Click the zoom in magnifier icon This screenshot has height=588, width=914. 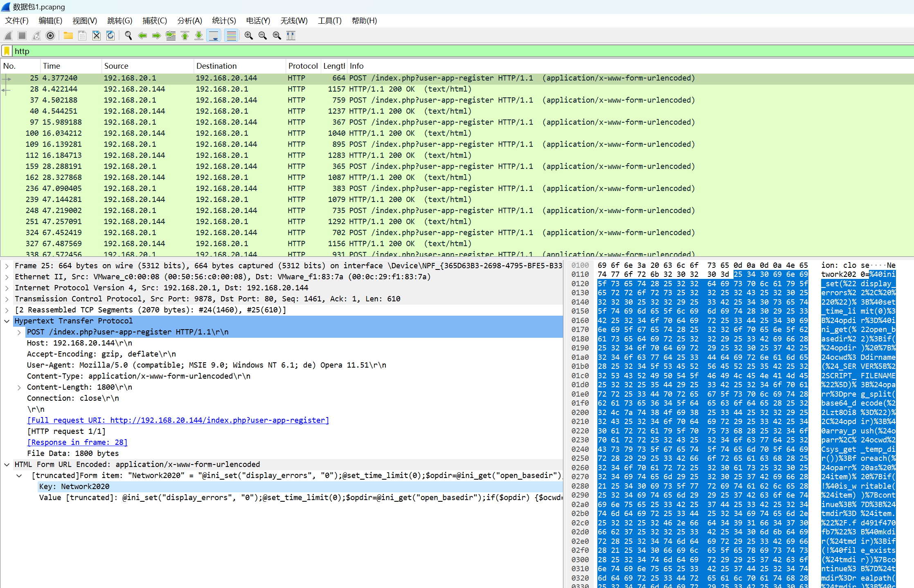tap(249, 36)
